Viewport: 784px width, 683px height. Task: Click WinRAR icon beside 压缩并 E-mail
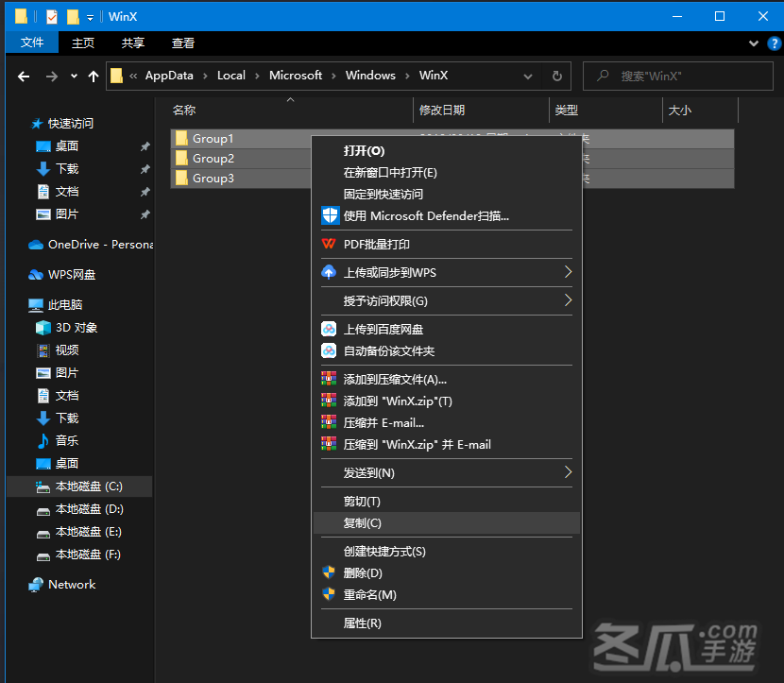pos(329,422)
